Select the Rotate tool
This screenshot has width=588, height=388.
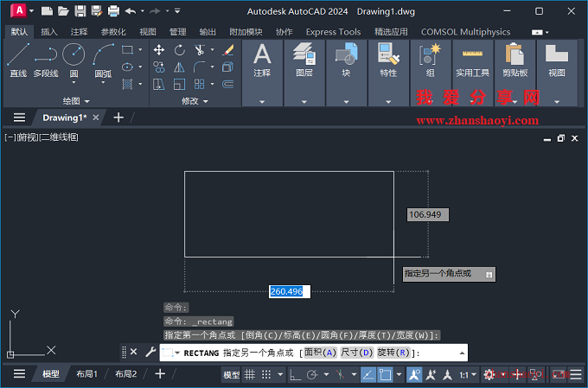pos(179,49)
